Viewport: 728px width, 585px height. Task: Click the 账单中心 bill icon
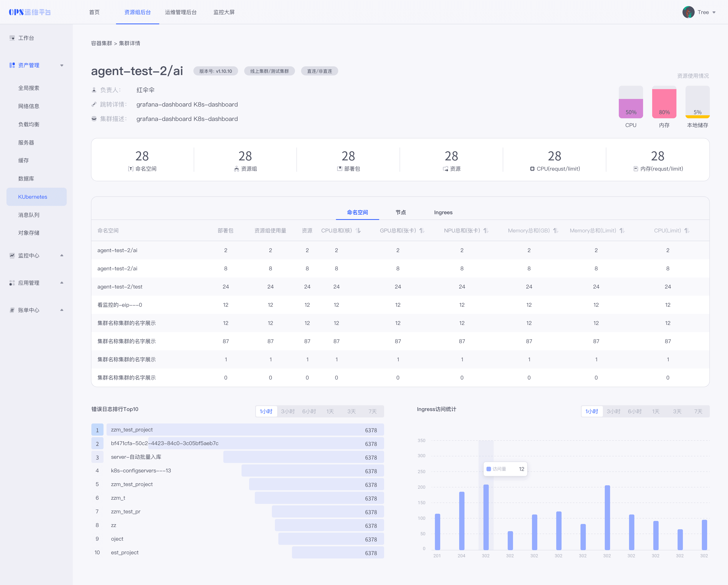12,310
